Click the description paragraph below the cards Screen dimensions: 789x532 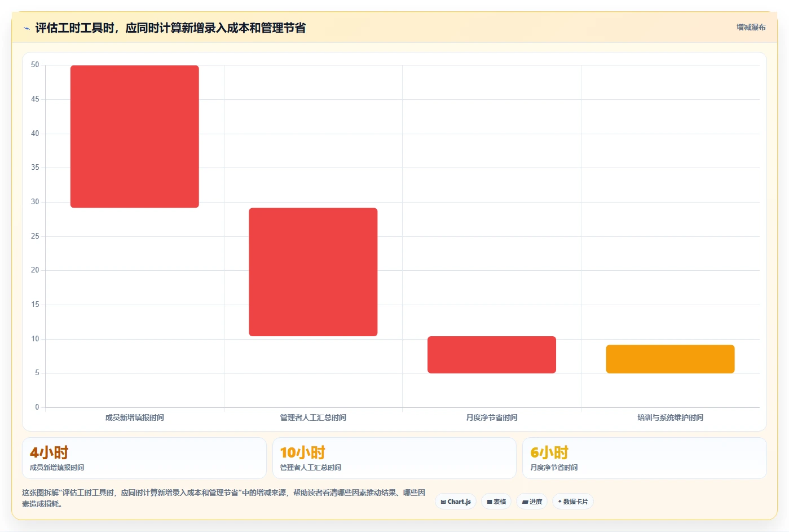coord(224,498)
